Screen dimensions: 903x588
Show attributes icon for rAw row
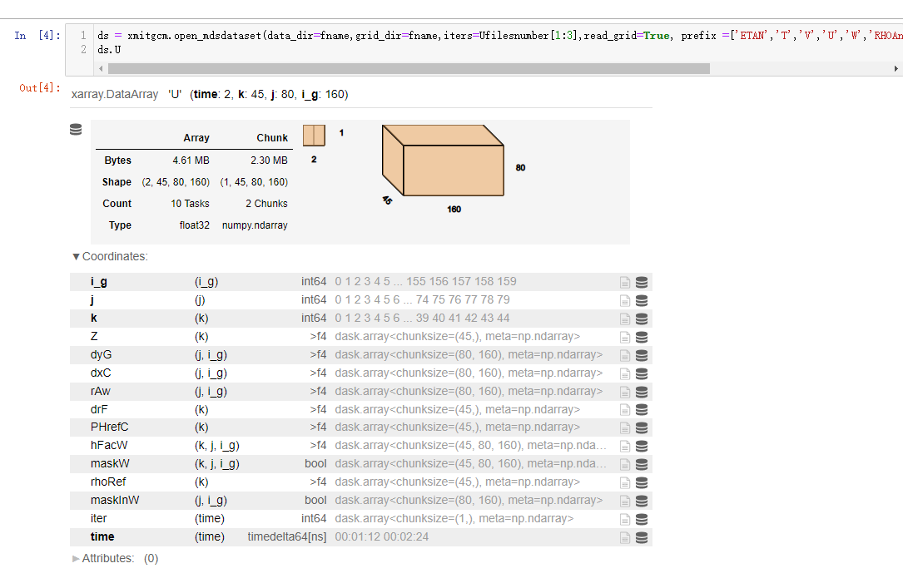click(625, 392)
